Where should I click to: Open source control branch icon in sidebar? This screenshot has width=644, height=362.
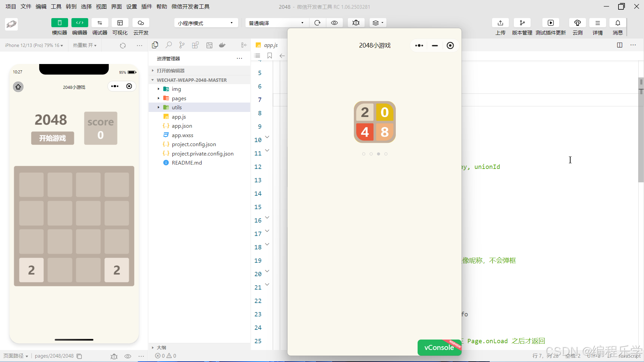(x=182, y=45)
